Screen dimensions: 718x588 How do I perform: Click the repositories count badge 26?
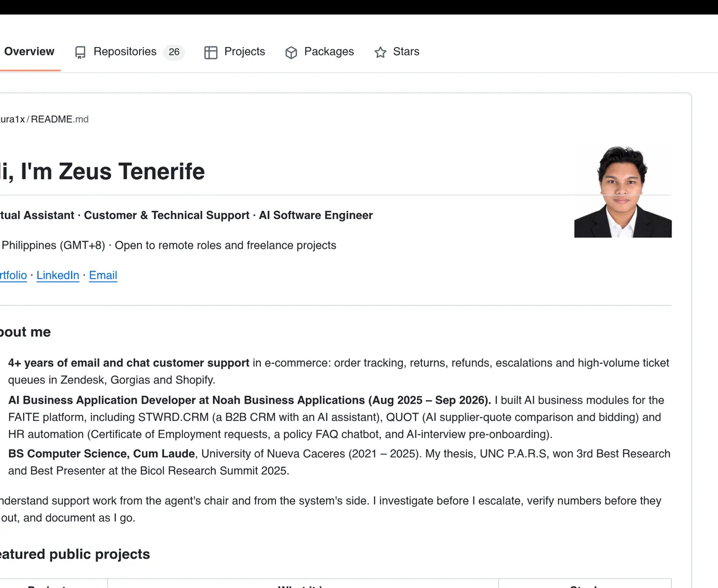click(x=174, y=52)
